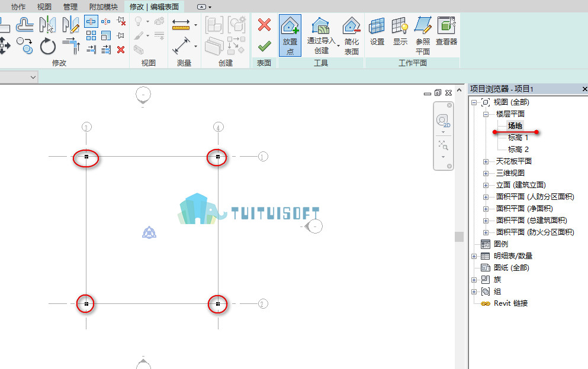The width and height of the screenshot is (588, 369).
Task: Click the drawing area vertical scrollbar thumb
Action: [x=459, y=237]
